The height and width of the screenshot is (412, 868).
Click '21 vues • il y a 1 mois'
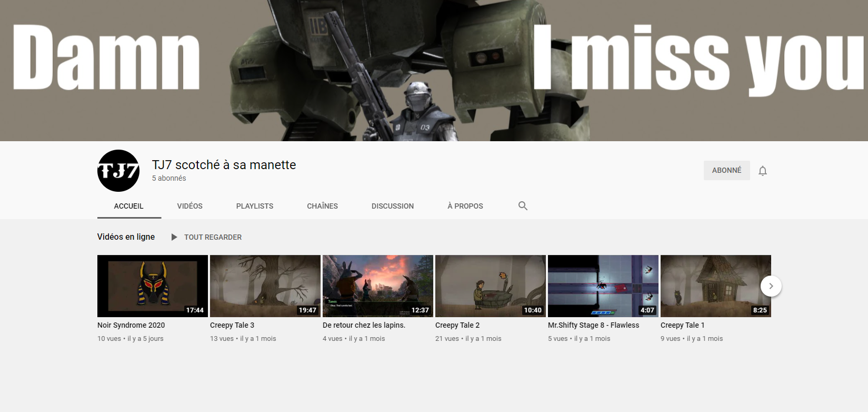(x=468, y=339)
